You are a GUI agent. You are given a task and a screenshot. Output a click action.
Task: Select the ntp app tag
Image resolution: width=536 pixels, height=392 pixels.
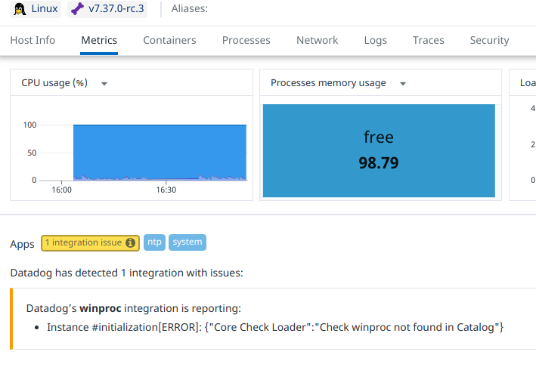point(154,242)
